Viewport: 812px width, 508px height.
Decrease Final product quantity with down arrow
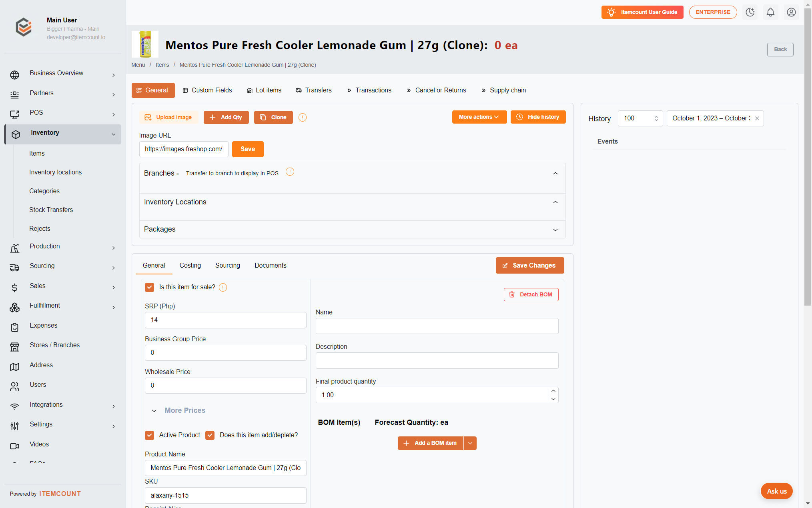click(x=553, y=399)
